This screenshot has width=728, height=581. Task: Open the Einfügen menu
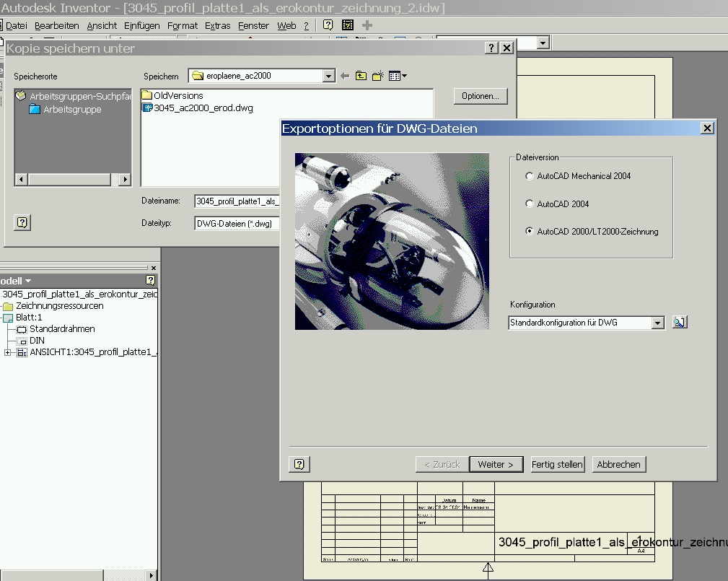(x=141, y=25)
